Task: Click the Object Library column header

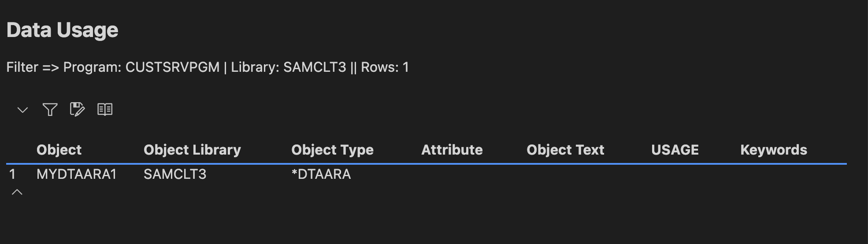Action: (x=192, y=150)
